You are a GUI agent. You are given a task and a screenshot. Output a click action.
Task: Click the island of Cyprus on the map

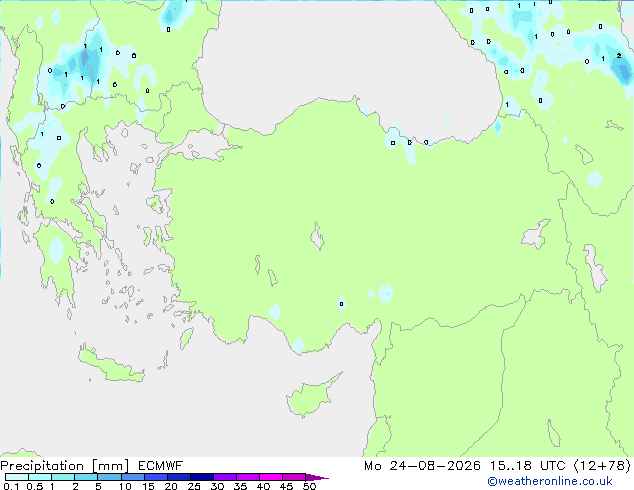[x=311, y=396]
